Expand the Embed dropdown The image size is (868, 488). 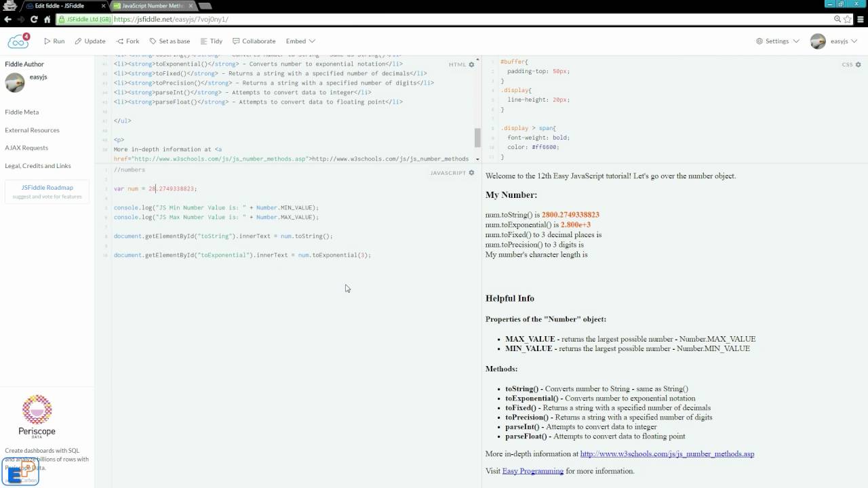coord(300,41)
